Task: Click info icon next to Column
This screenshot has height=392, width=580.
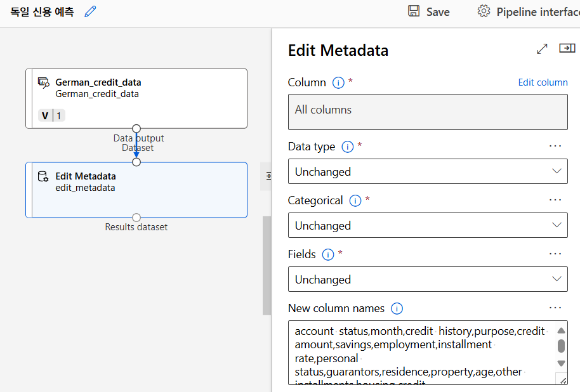Action: (x=338, y=82)
